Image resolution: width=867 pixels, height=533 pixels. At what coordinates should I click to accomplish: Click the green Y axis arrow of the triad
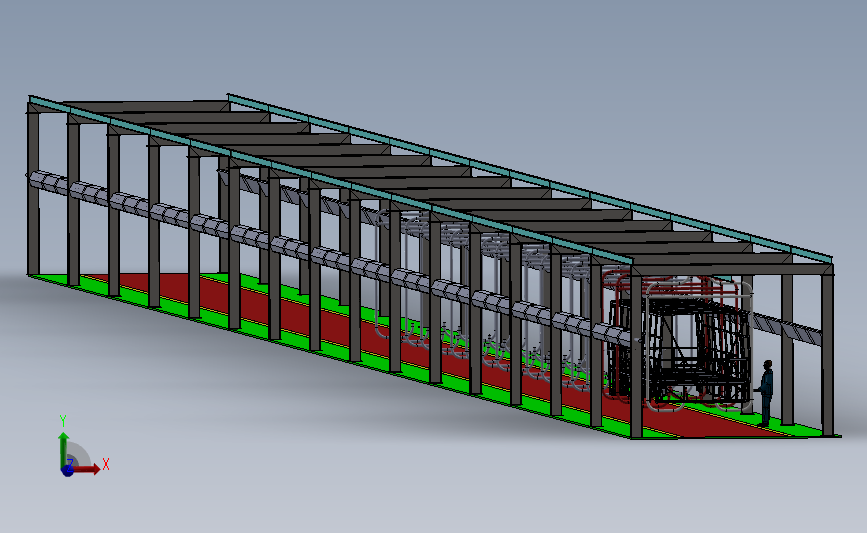click(x=64, y=449)
